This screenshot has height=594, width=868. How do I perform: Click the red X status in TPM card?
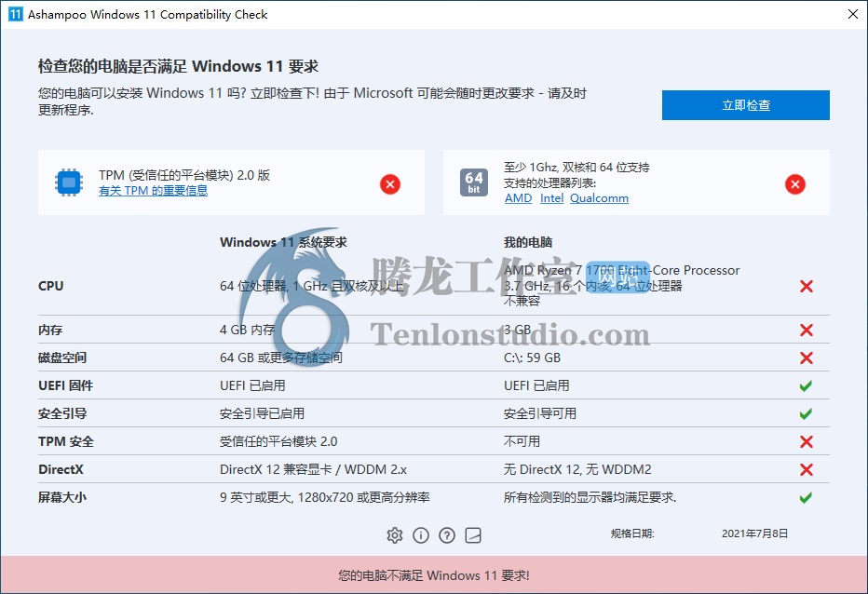pos(390,184)
